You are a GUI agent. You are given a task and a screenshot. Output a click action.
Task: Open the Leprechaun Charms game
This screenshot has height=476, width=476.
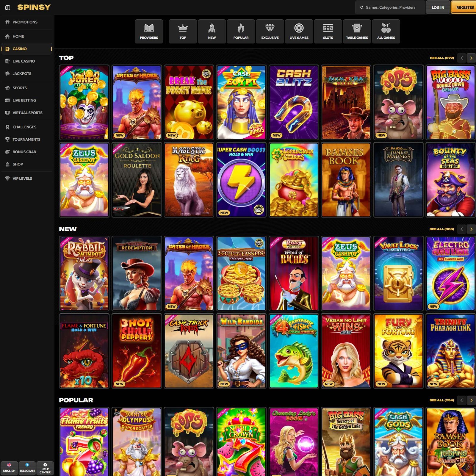(294, 180)
